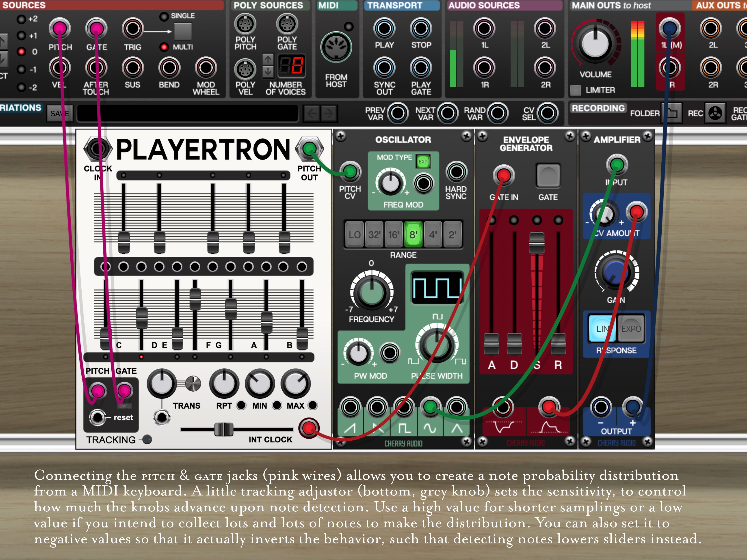
Task: Go to the next variation arrow
Action: point(328,113)
